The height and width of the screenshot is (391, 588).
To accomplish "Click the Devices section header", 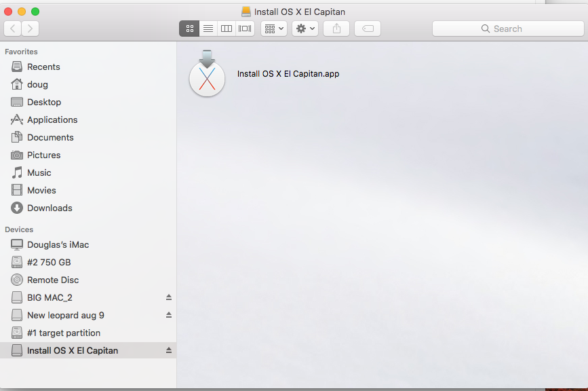I will pyautogui.click(x=19, y=229).
